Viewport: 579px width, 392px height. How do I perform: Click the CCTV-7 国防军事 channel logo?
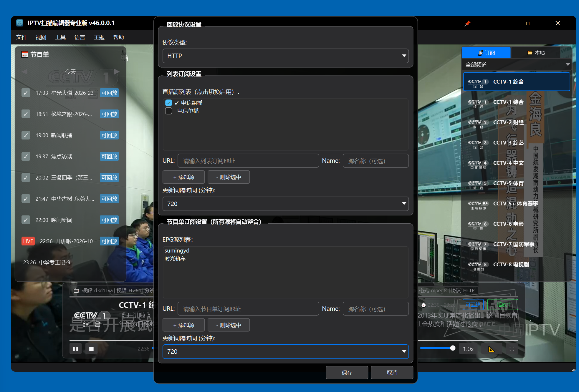478,246
